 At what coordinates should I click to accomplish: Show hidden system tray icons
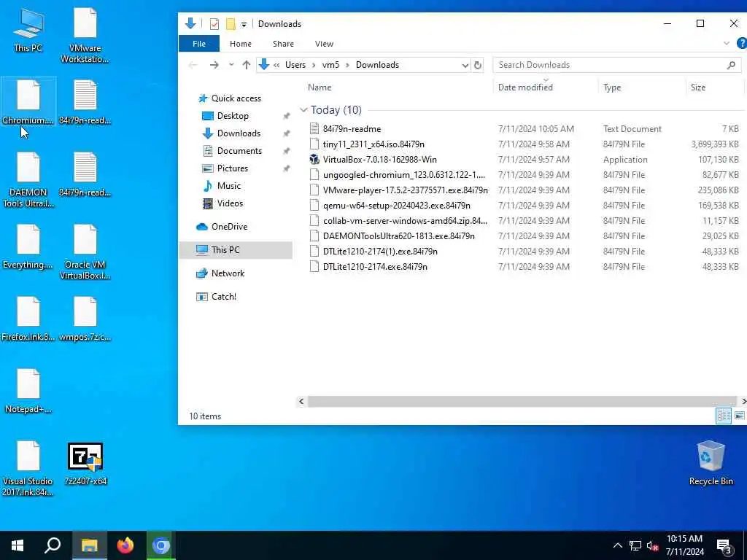point(617,545)
